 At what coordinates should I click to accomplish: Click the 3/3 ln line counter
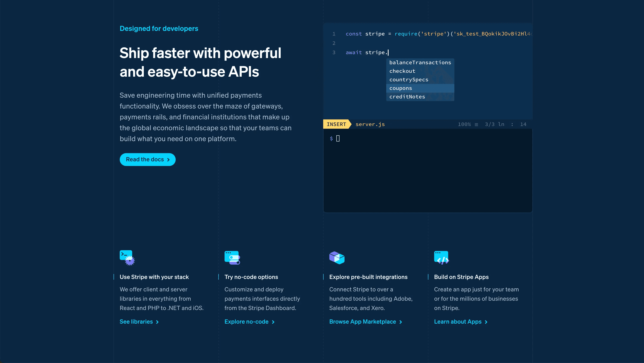tap(495, 124)
